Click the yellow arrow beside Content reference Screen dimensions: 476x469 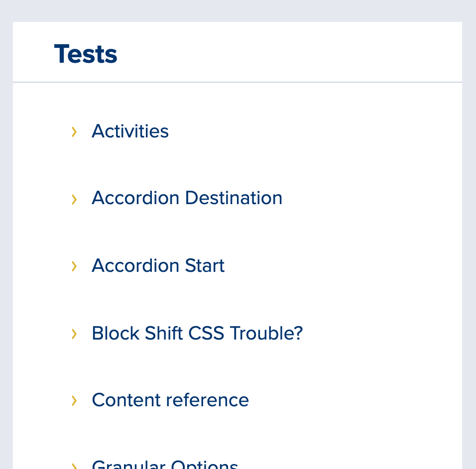click(x=74, y=400)
